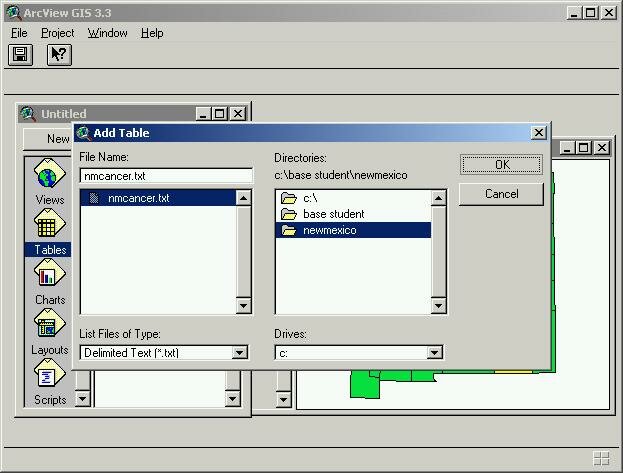Select nmcancer.txt in the file list

pos(158,198)
